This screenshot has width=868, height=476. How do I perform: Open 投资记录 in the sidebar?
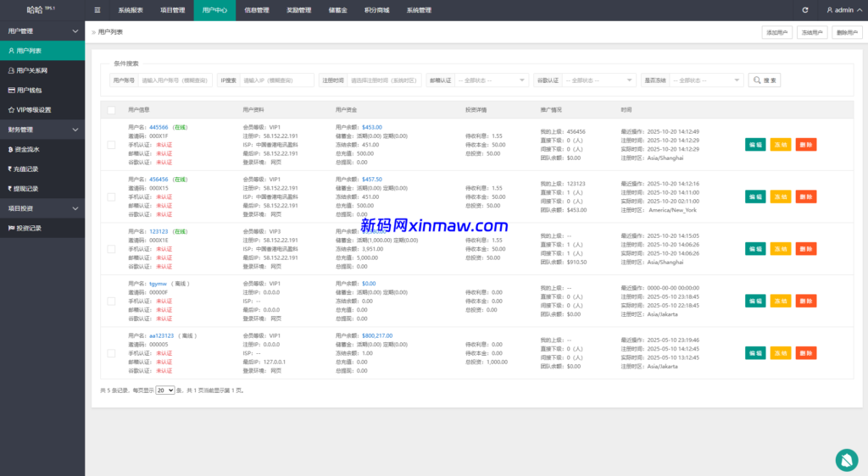(42, 228)
